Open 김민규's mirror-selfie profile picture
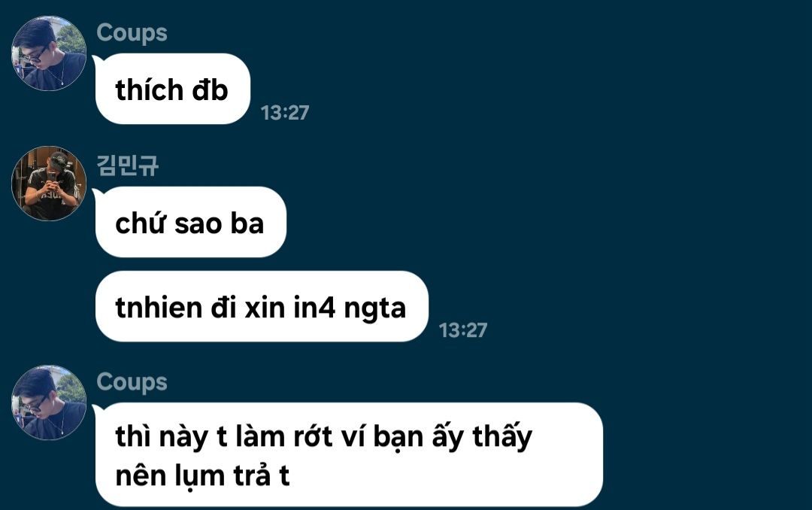Image resolution: width=812 pixels, height=510 pixels. click(49, 184)
